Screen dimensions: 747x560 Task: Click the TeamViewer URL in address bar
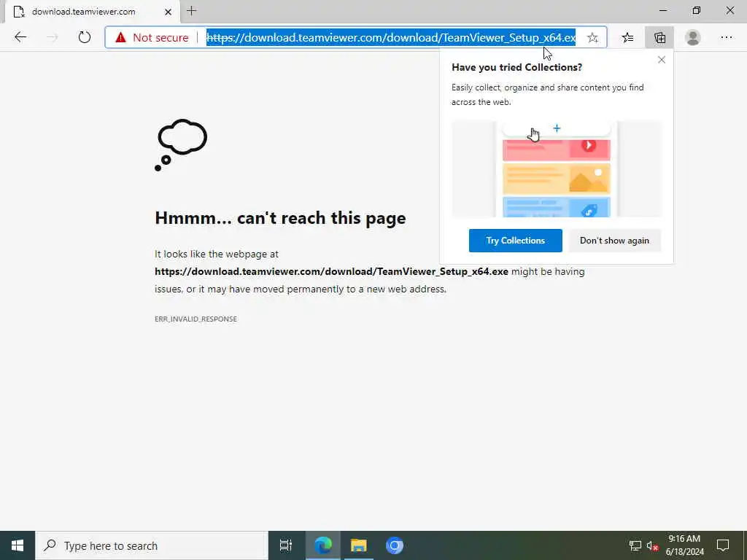coord(391,38)
